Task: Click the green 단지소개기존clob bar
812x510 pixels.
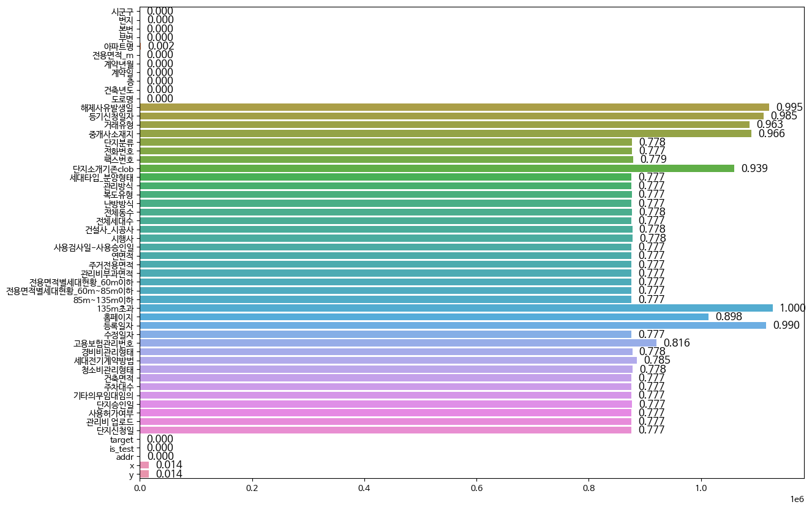Action: tap(437, 168)
